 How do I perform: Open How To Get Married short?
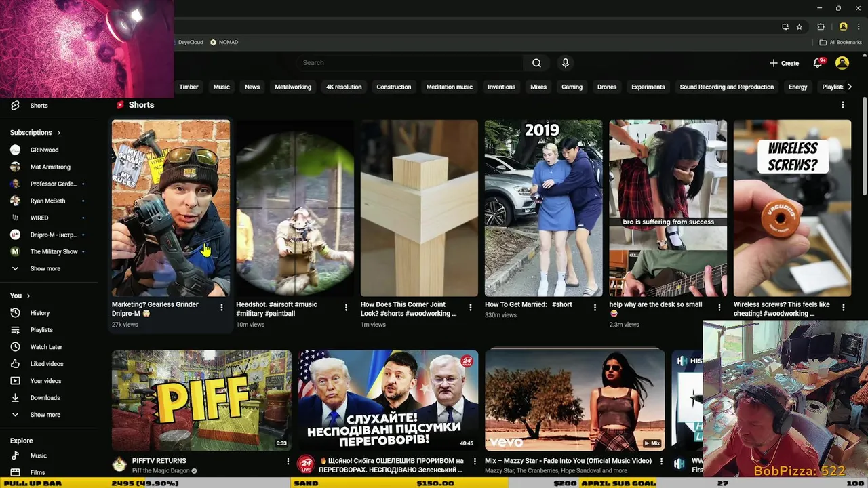click(543, 208)
